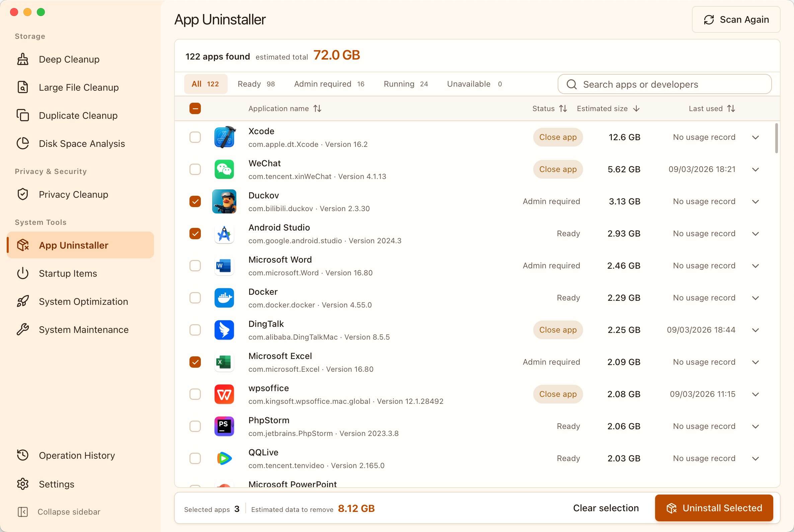This screenshot has height=532, width=794.
Task: Click the Scan Again button
Action: pos(736,19)
